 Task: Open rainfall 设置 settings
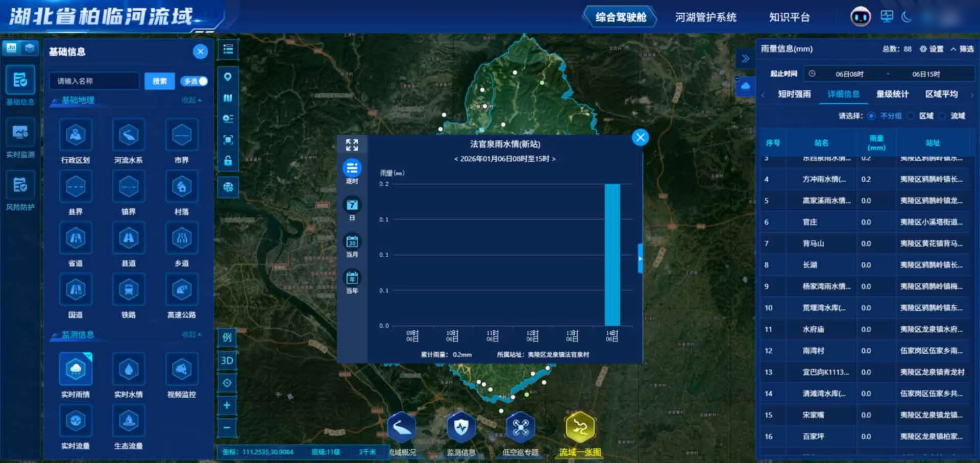[932, 49]
